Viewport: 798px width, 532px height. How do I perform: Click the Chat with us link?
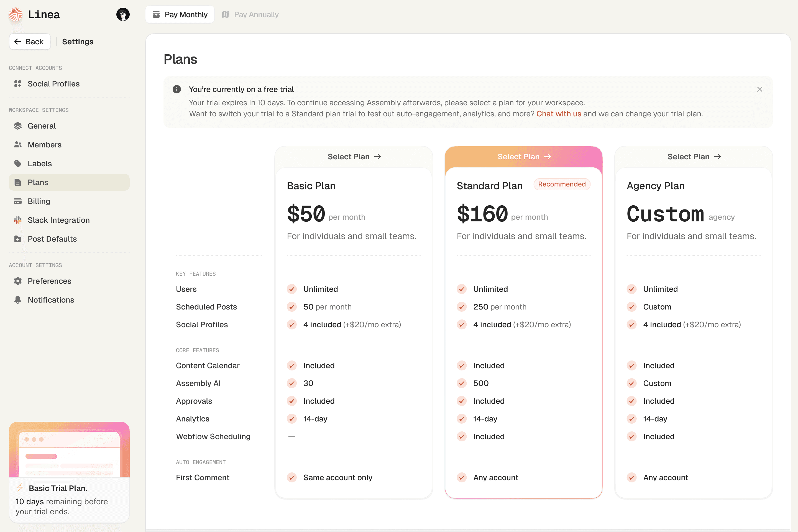(559, 114)
